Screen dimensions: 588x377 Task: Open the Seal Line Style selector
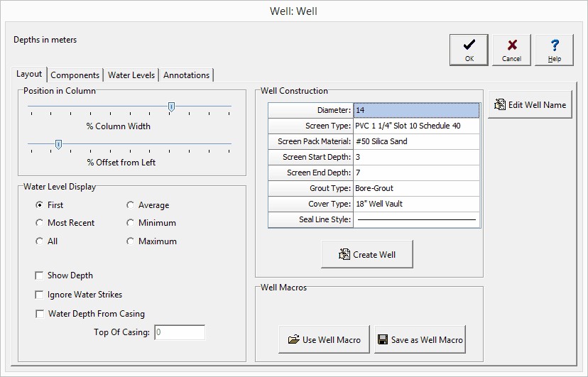[x=416, y=220]
